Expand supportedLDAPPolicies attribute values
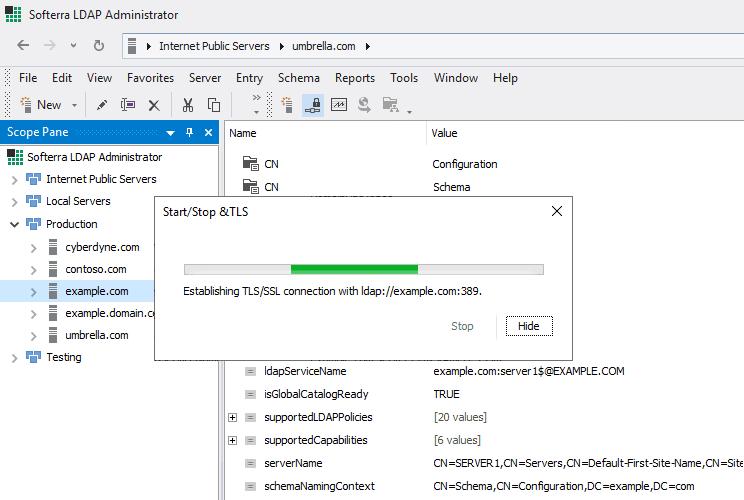Image resolution: width=744 pixels, height=500 pixels. (x=232, y=417)
